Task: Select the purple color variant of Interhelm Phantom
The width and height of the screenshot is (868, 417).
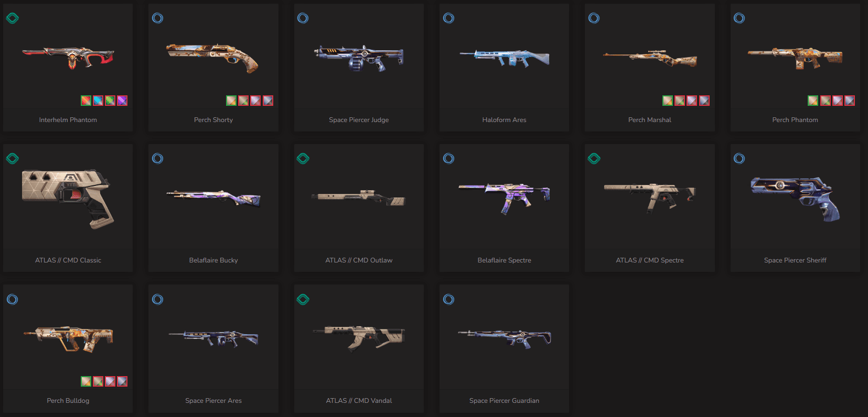Action: tap(122, 101)
